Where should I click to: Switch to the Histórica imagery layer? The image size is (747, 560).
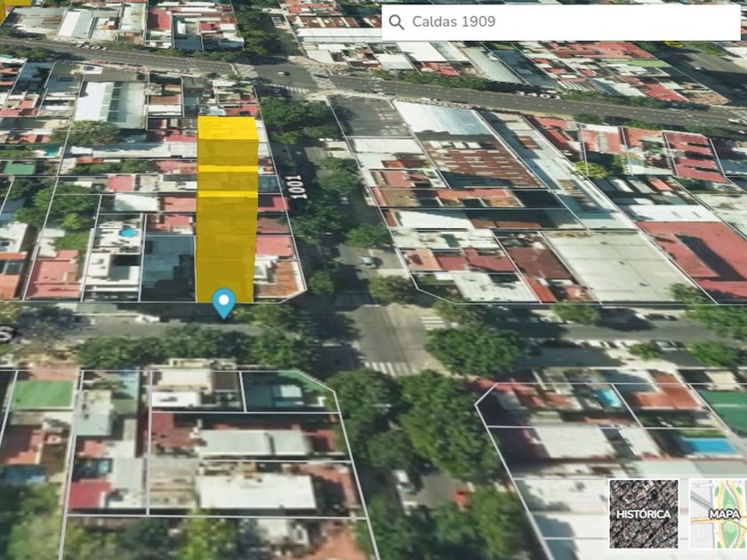[x=643, y=513]
